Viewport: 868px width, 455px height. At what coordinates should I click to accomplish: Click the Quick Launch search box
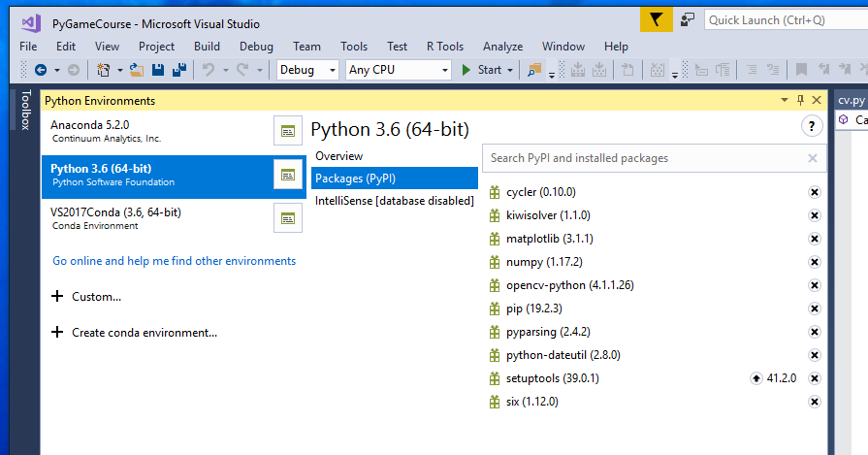pos(787,20)
